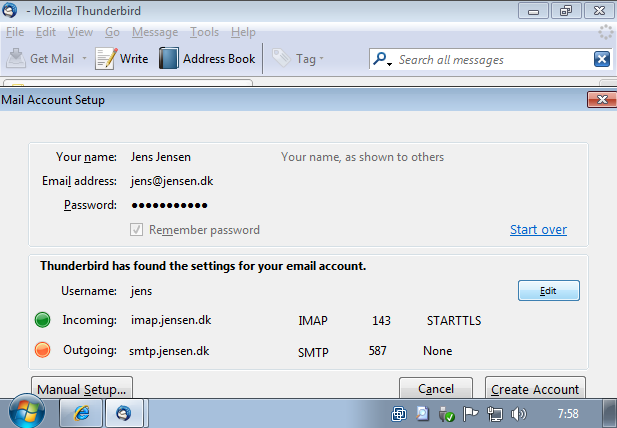Open the Message menu
The image size is (617, 428).
[x=155, y=32]
